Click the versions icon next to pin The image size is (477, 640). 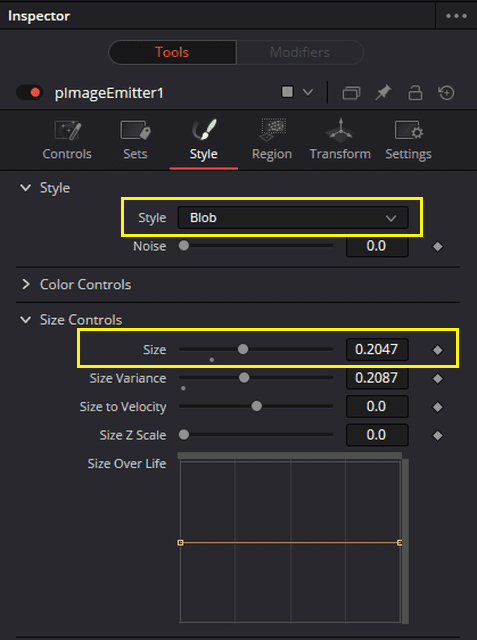pos(351,93)
